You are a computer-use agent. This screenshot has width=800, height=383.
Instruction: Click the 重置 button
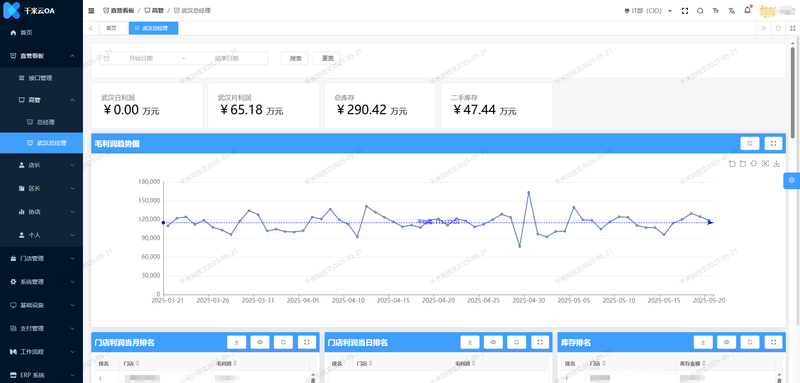pos(327,59)
